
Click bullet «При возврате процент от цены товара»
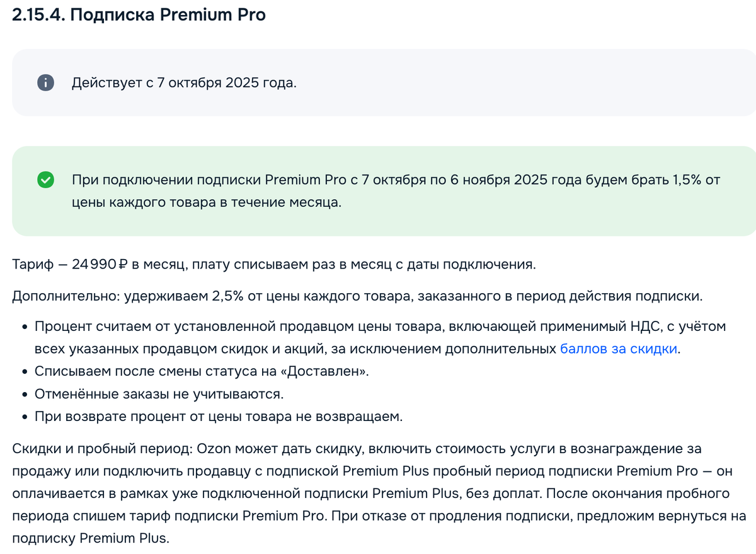(219, 417)
